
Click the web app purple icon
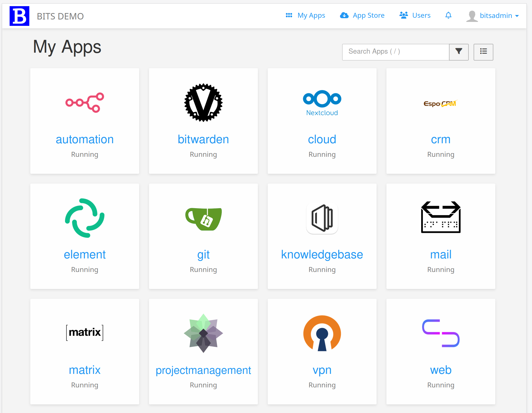[x=441, y=333]
